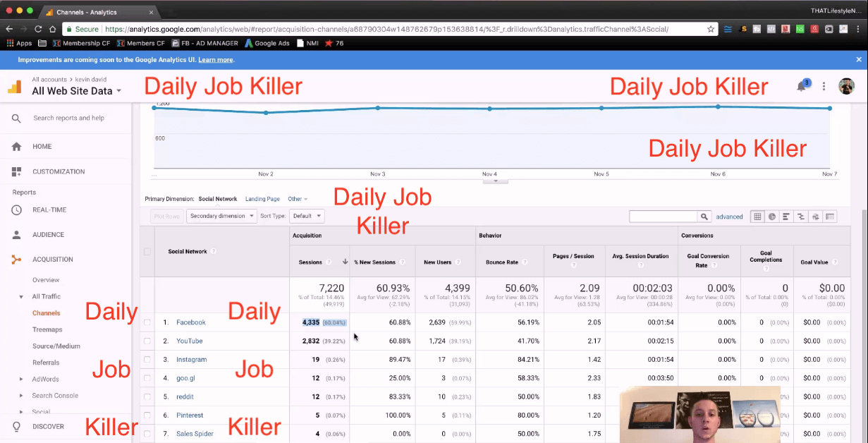Tick the checkbox for the Facebook row
868x443 pixels.
(x=147, y=322)
